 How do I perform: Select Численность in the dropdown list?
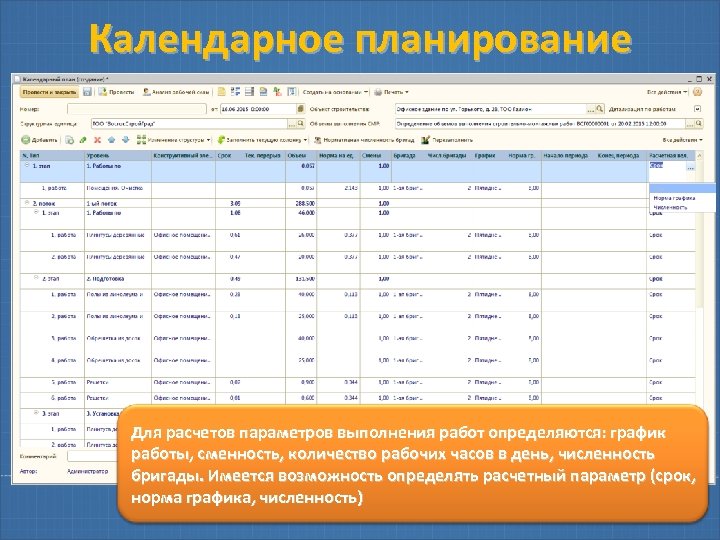point(670,207)
